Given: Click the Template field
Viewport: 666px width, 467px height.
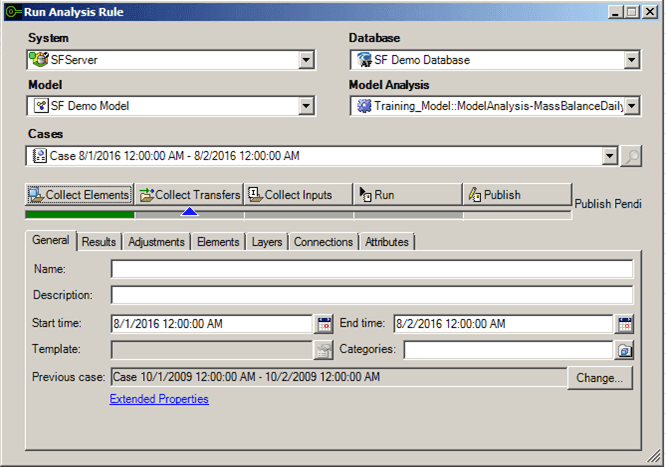Looking at the screenshot, I should tap(212, 350).
